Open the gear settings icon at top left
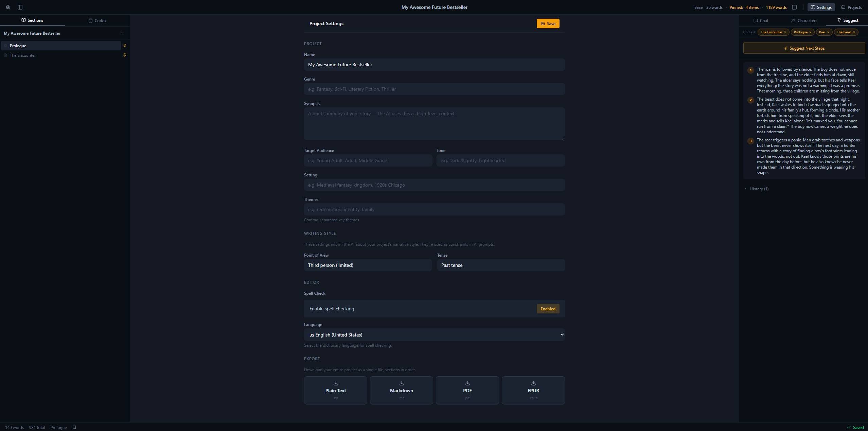Viewport: 868px width, 431px height. [8, 7]
